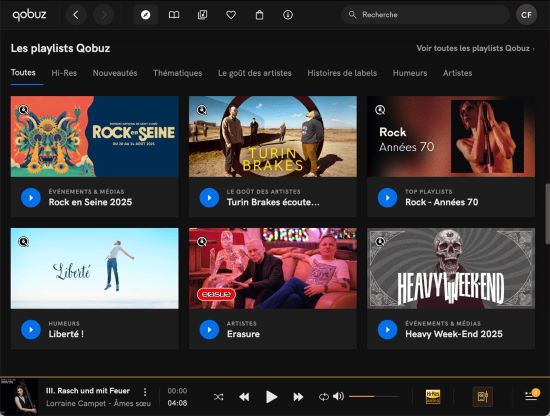Play Rock - Années 70 playlist
550x416 pixels.
387,197
